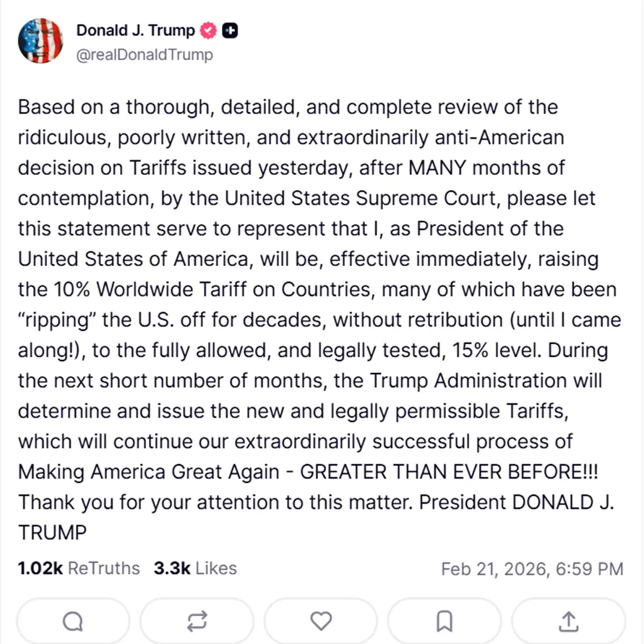Click the Feb 21, 2026 timestamp
Viewport: 644px width, 644px height.
click(x=532, y=569)
